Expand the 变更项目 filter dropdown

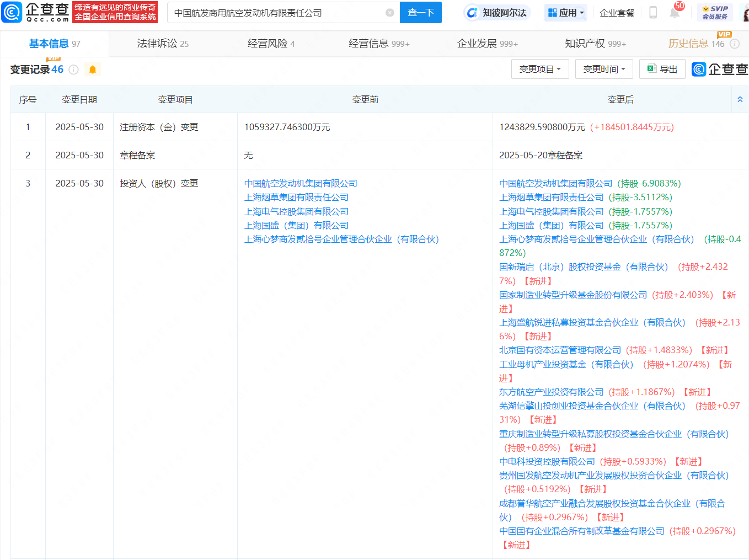(x=539, y=70)
